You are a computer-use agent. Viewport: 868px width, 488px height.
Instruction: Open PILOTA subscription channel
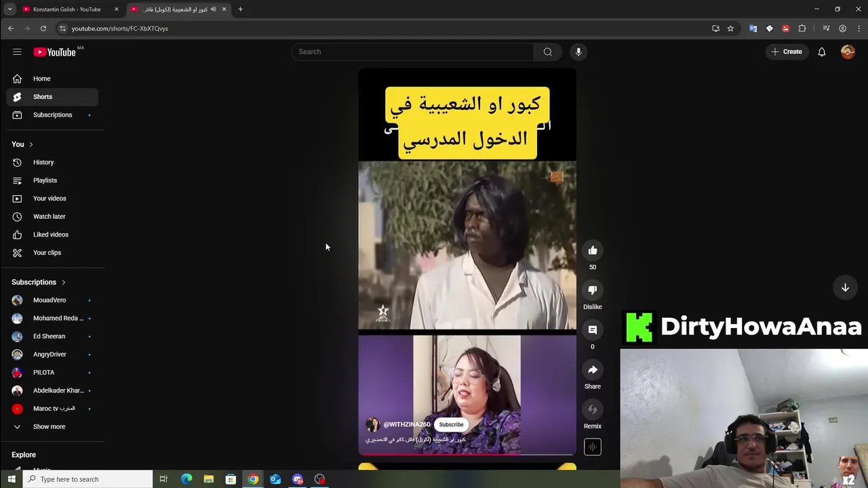tap(52, 372)
